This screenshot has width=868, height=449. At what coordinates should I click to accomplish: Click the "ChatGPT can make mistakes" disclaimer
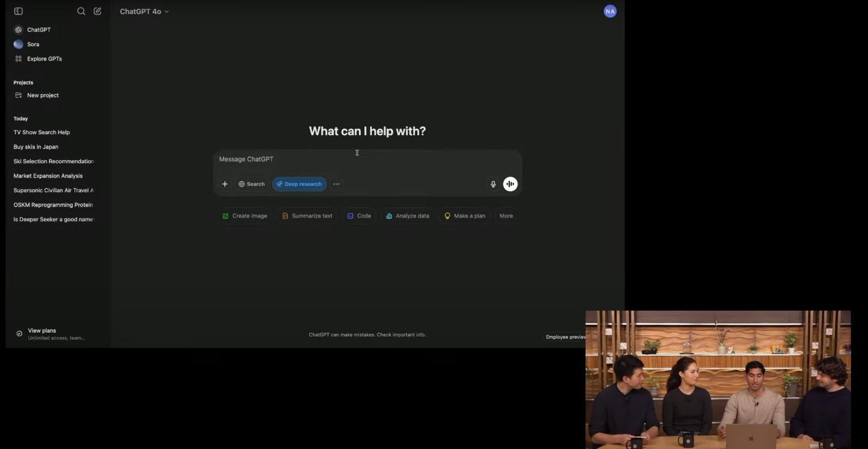tap(367, 335)
